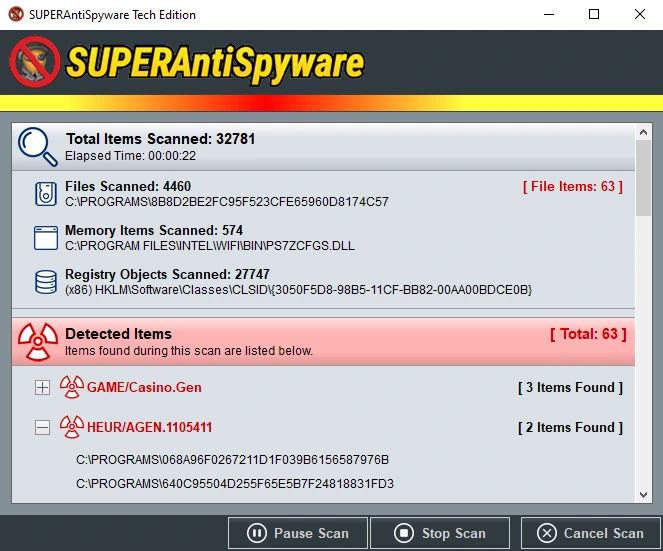Close the SUPERAntiSpyware window
The height and width of the screenshot is (551, 663).
[x=640, y=14]
